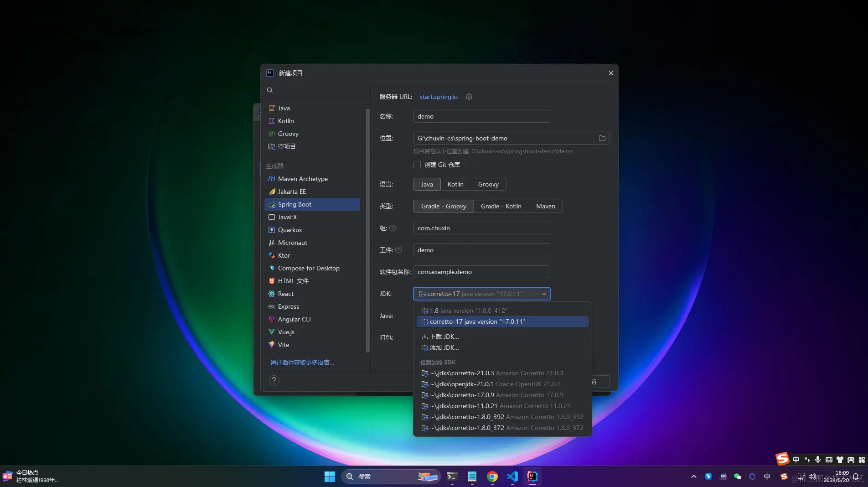This screenshot has width=868, height=487.
Task: Choose Jakarta EE generator
Action: [312, 192]
